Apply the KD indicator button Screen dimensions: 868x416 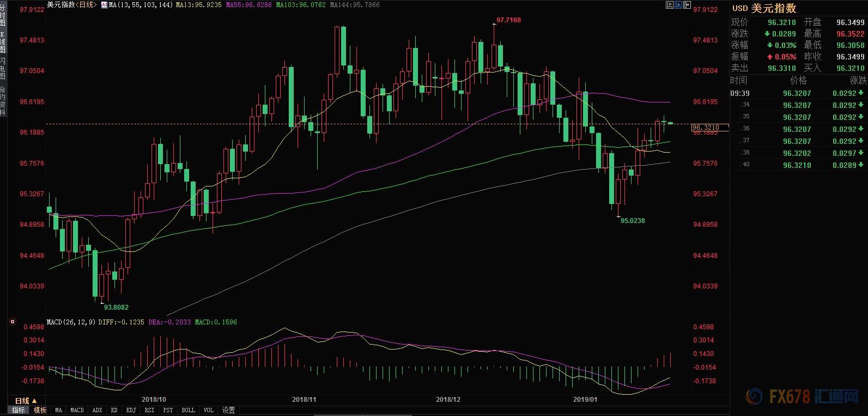[x=114, y=410]
